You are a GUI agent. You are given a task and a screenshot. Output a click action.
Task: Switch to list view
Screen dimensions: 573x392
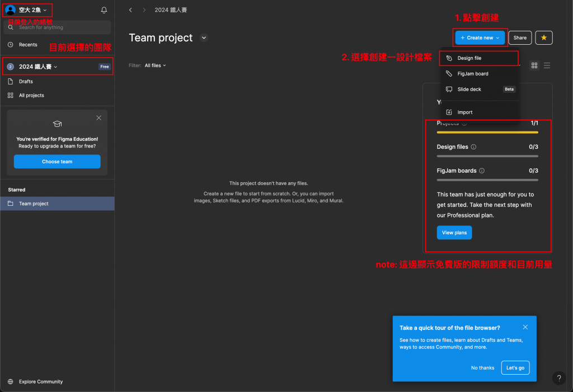[547, 65]
